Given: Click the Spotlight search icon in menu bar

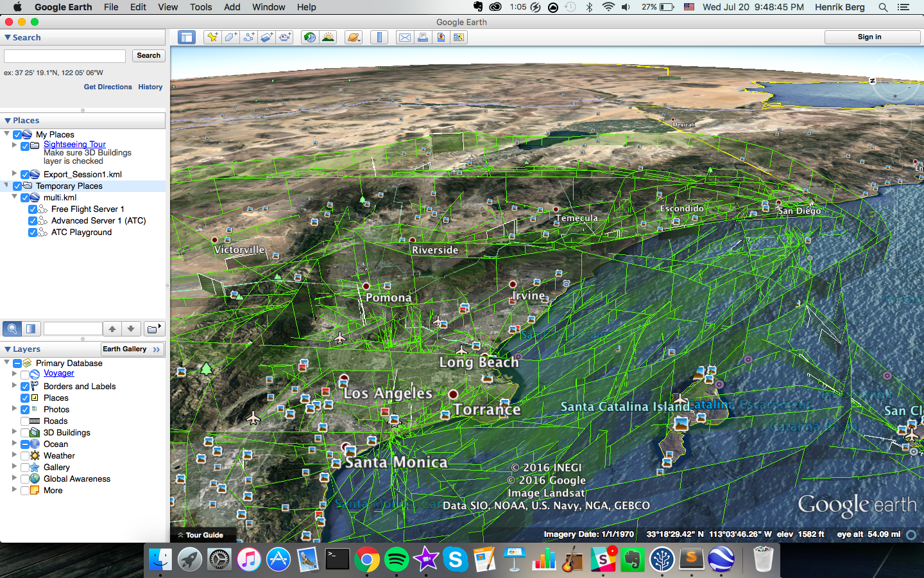Looking at the screenshot, I should click(x=883, y=7).
